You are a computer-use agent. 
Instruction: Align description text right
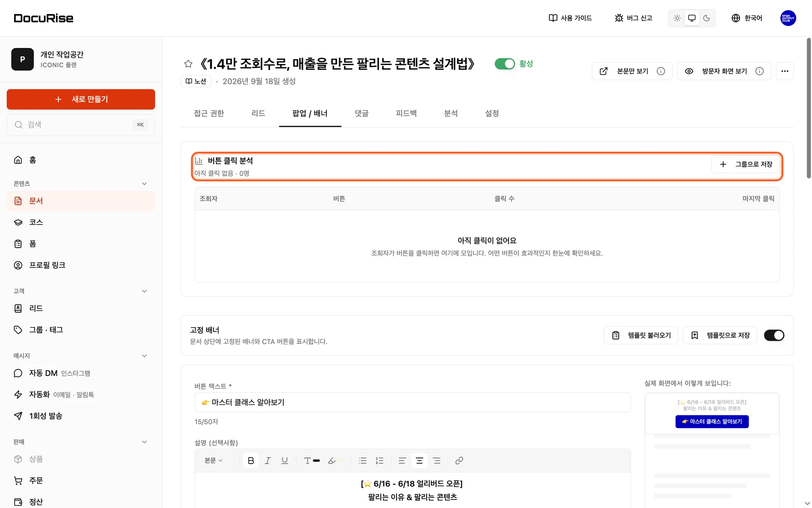[x=436, y=460]
